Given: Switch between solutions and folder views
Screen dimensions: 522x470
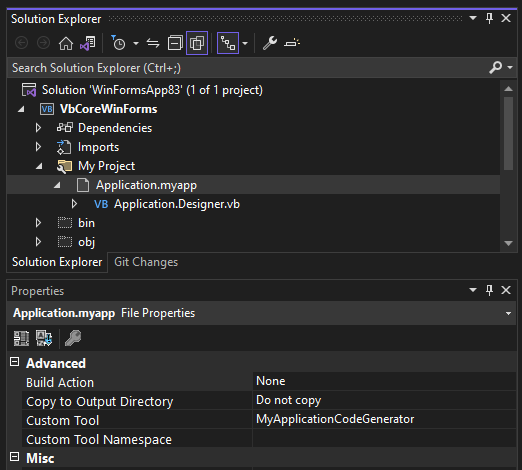Looking at the screenshot, I should 88,43.
